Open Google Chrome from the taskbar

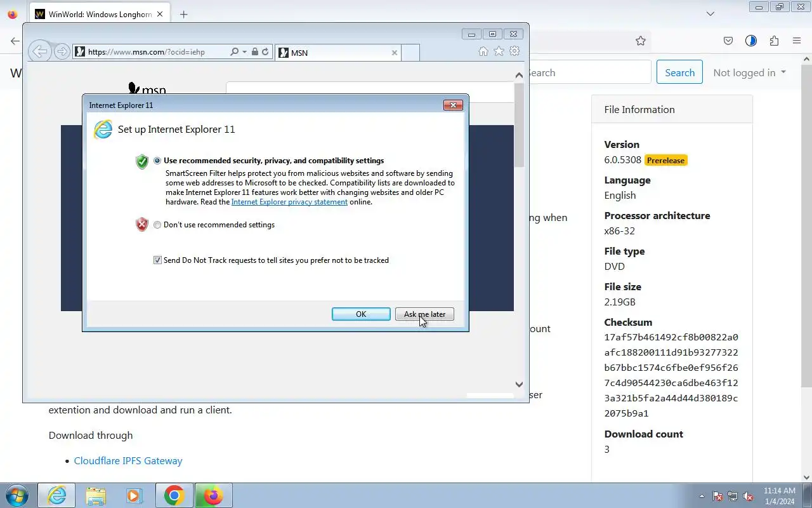(174, 495)
